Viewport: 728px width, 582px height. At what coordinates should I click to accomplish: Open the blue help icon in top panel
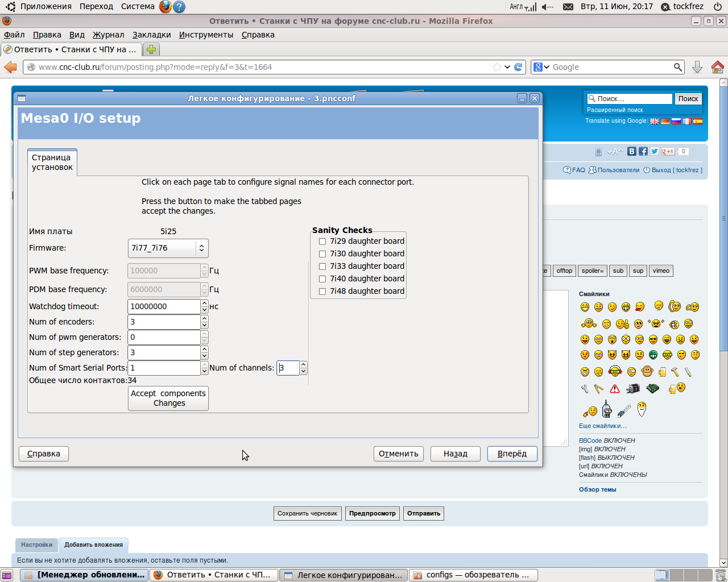click(179, 7)
